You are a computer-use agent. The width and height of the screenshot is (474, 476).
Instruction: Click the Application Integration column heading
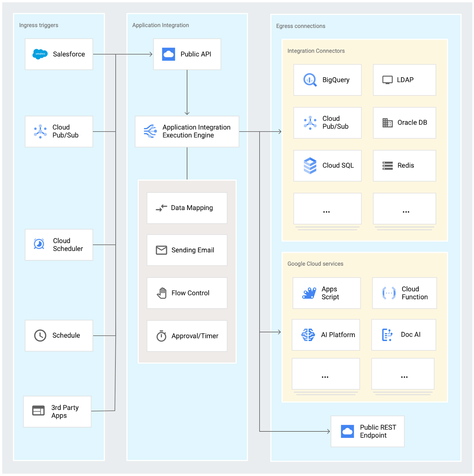pos(161,25)
